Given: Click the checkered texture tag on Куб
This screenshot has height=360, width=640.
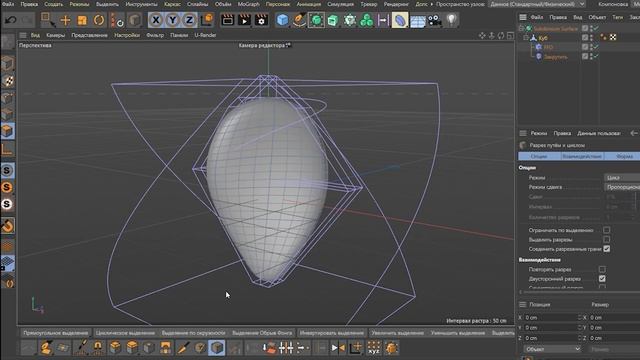Looking at the screenshot, I should [613, 38].
